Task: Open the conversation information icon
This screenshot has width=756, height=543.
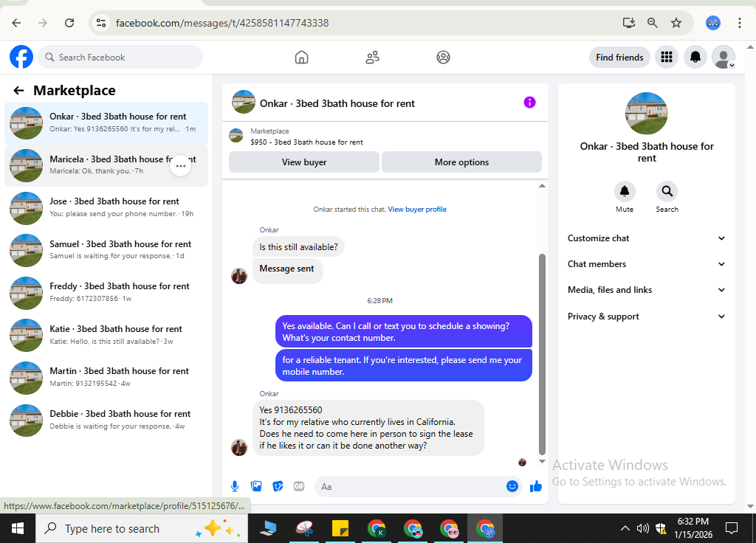Action: coord(529,102)
